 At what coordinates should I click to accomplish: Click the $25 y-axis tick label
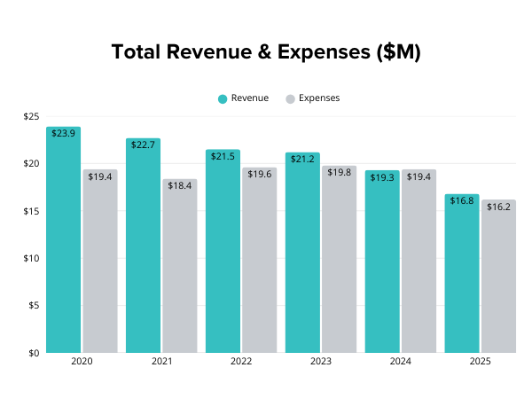[x=31, y=117]
